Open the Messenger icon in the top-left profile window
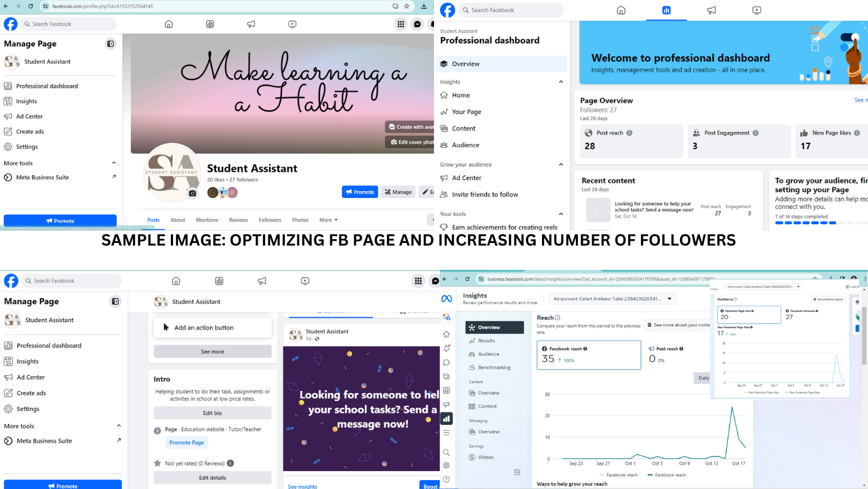 (x=418, y=24)
